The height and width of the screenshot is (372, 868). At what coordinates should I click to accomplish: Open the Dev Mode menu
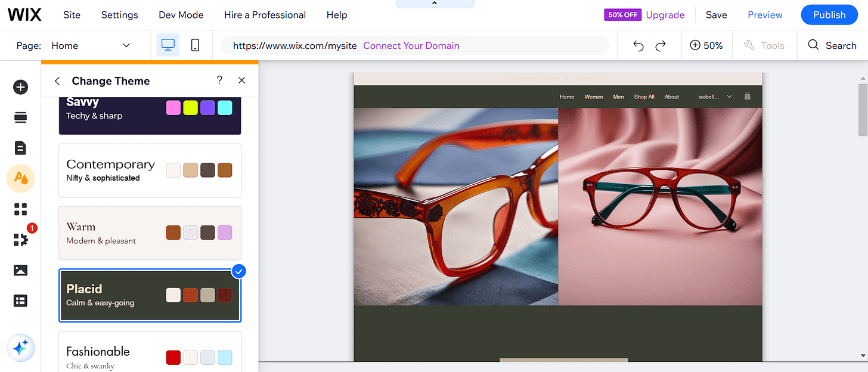click(181, 15)
